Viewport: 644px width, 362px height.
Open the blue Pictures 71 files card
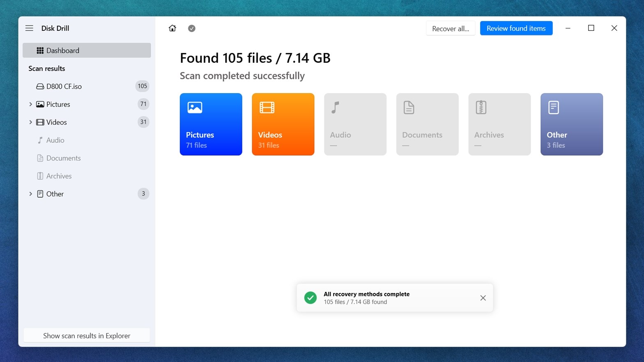pos(211,124)
